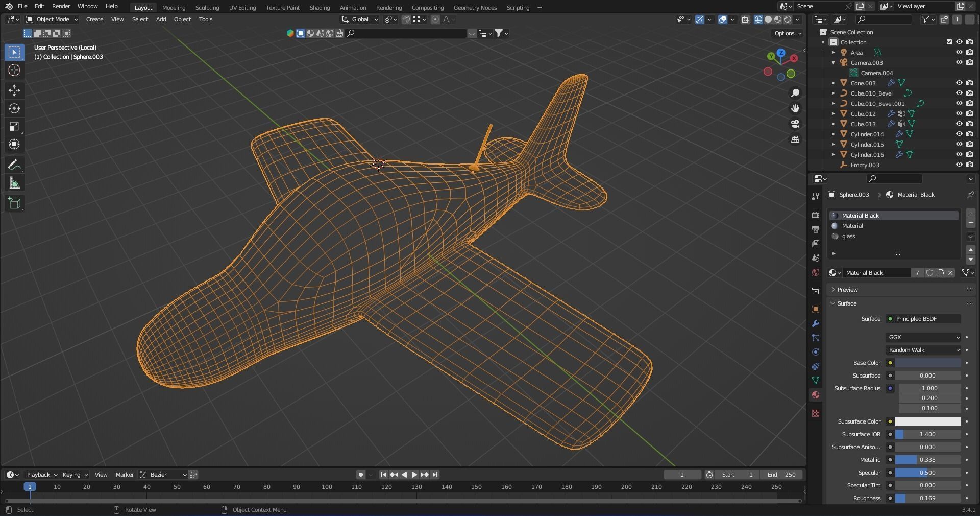Open the Output properties tab
Image resolution: width=980 pixels, height=516 pixels.
(x=816, y=229)
